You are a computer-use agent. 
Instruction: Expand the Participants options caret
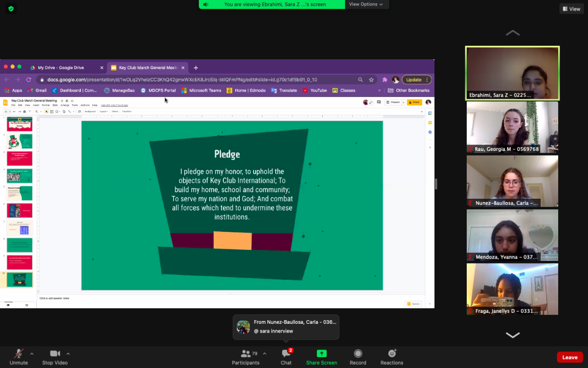[264, 354]
